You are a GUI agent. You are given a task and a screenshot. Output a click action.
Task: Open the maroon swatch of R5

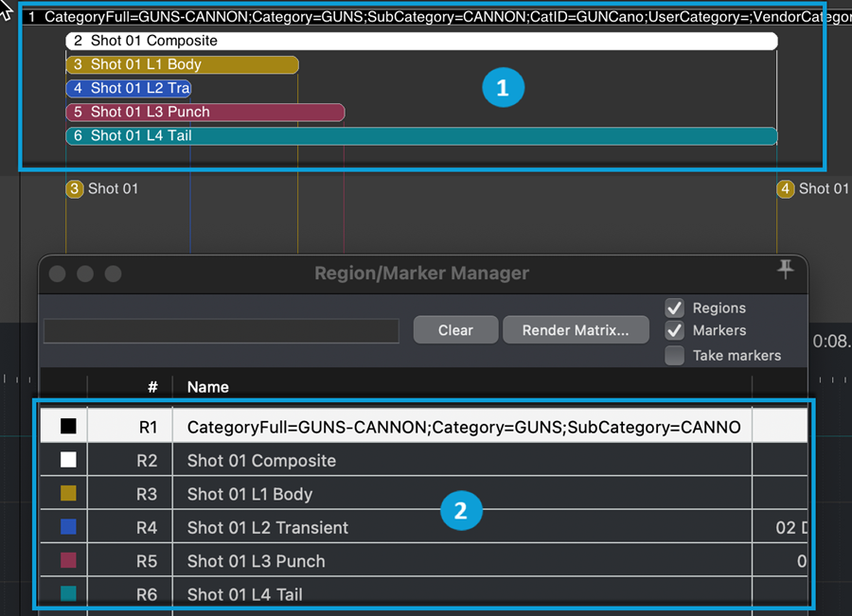(68, 561)
